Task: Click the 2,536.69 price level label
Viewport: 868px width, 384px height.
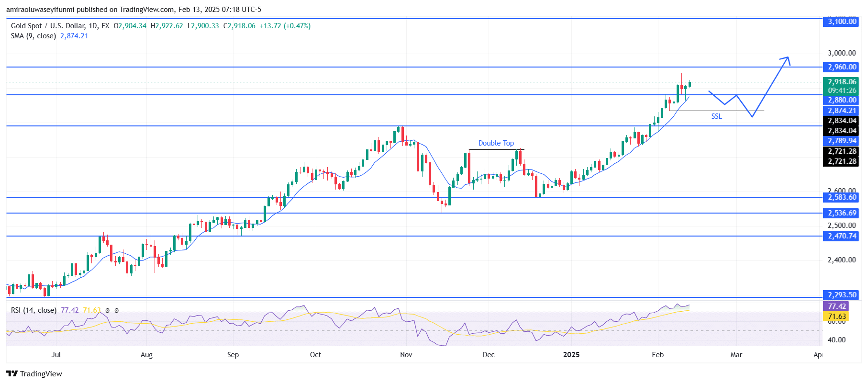Action: 841,213
